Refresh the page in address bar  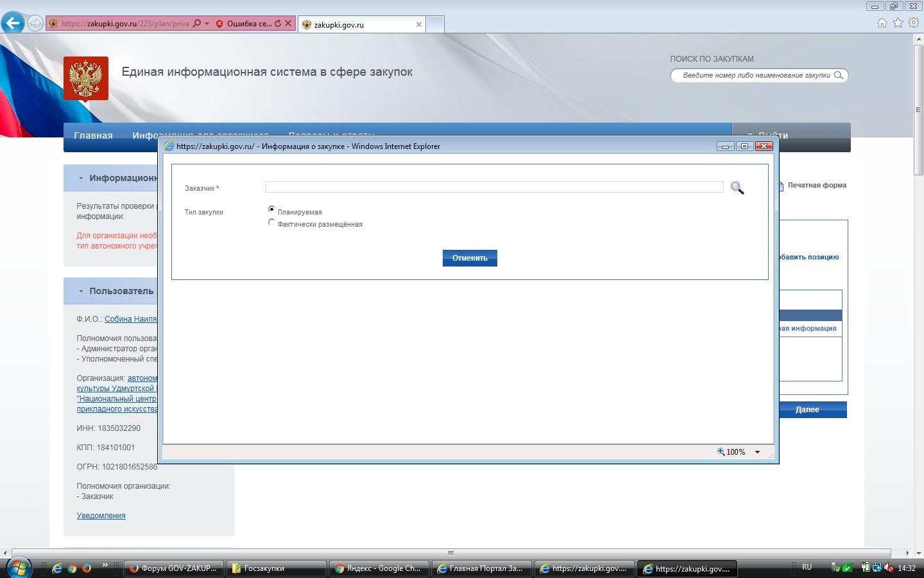tap(278, 24)
